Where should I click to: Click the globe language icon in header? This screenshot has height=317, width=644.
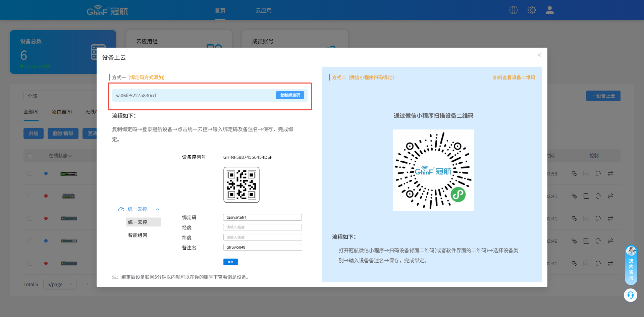513,10
